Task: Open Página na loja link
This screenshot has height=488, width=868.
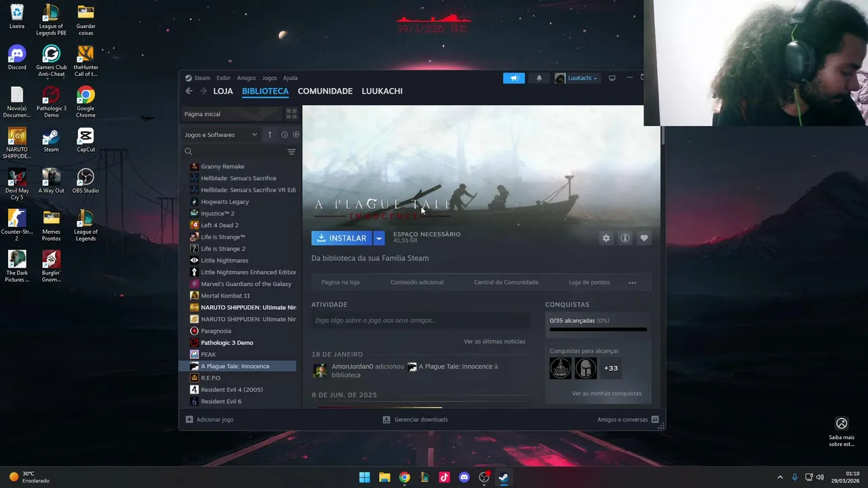Action: (340, 283)
